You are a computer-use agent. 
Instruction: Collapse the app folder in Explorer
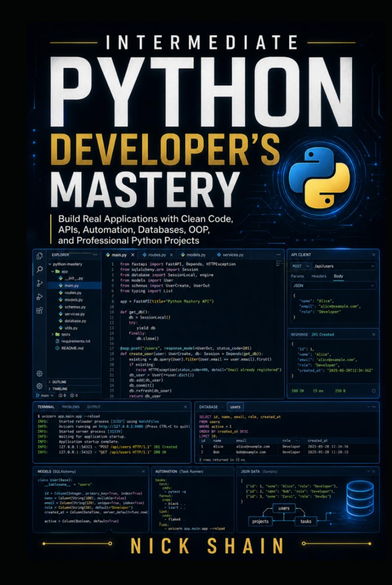coord(53,271)
